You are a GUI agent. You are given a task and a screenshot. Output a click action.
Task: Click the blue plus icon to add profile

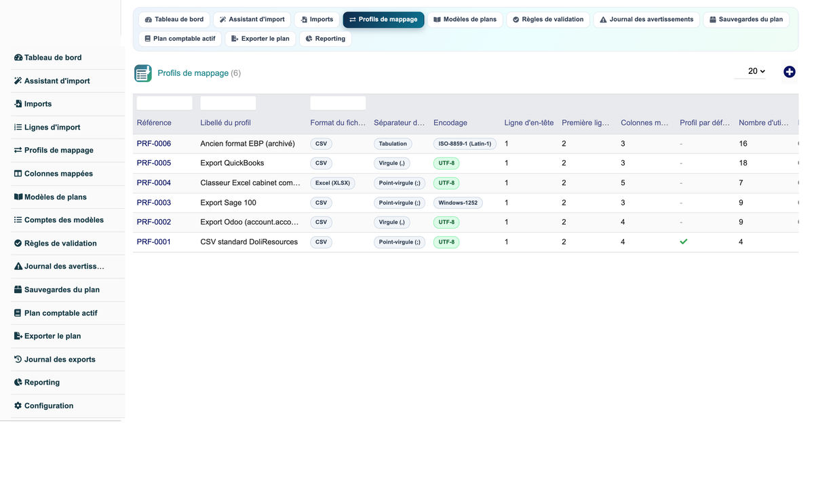pyautogui.click(x=790, y=72)
